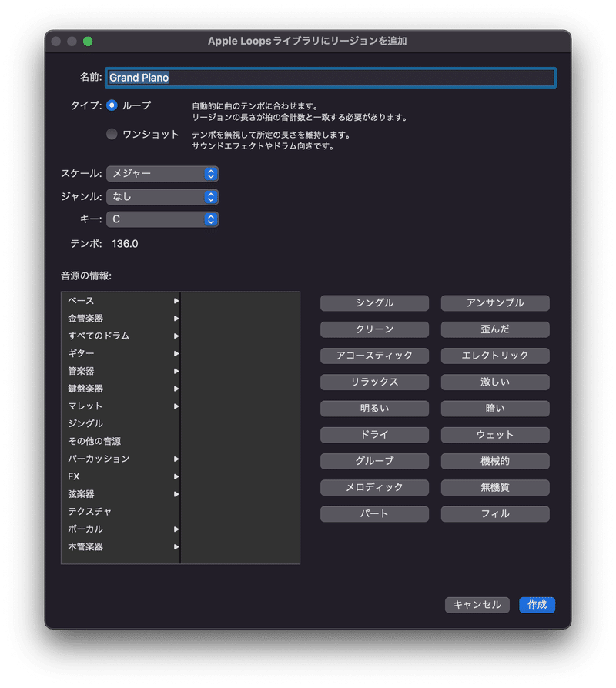Click the 名前 field containing Grand Piano
Viewport: 616px width, 688px height.
[330, 78]
